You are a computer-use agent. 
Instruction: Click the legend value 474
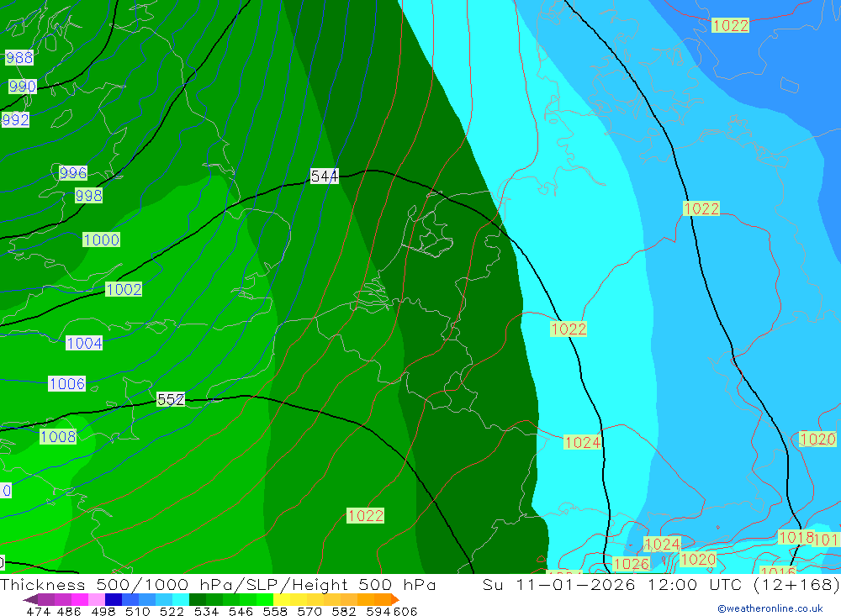[x=38, y=611]
